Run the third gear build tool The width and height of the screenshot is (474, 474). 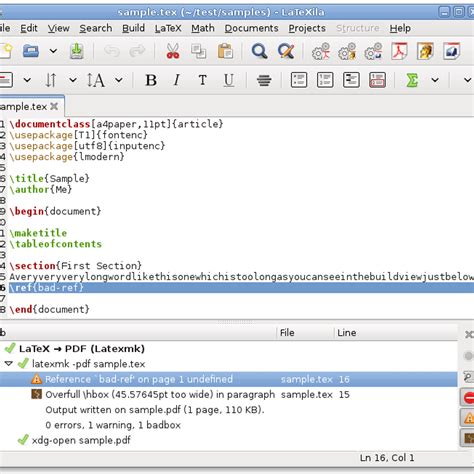coord(373,51)
